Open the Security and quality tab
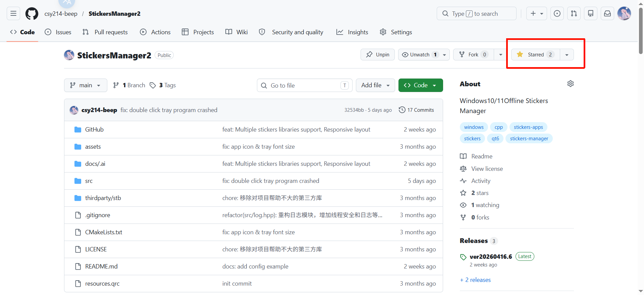The height and width of the screenshot is (295, 644). [291, 32]
